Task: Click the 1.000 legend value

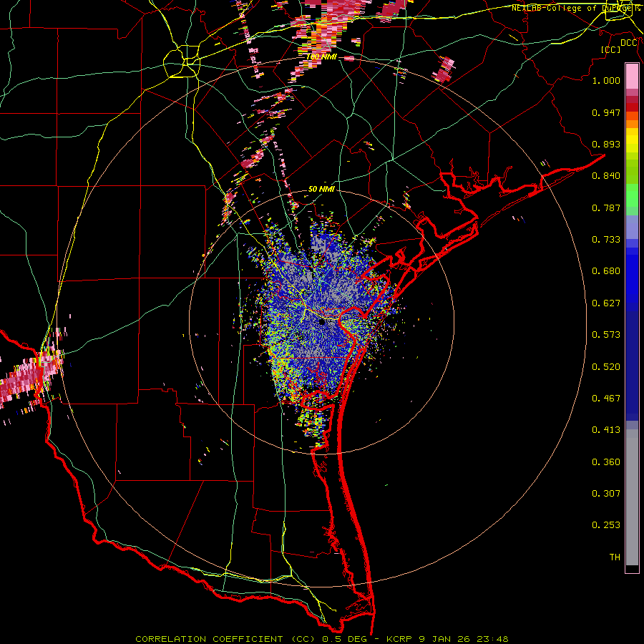Action: tap(606, 80)
